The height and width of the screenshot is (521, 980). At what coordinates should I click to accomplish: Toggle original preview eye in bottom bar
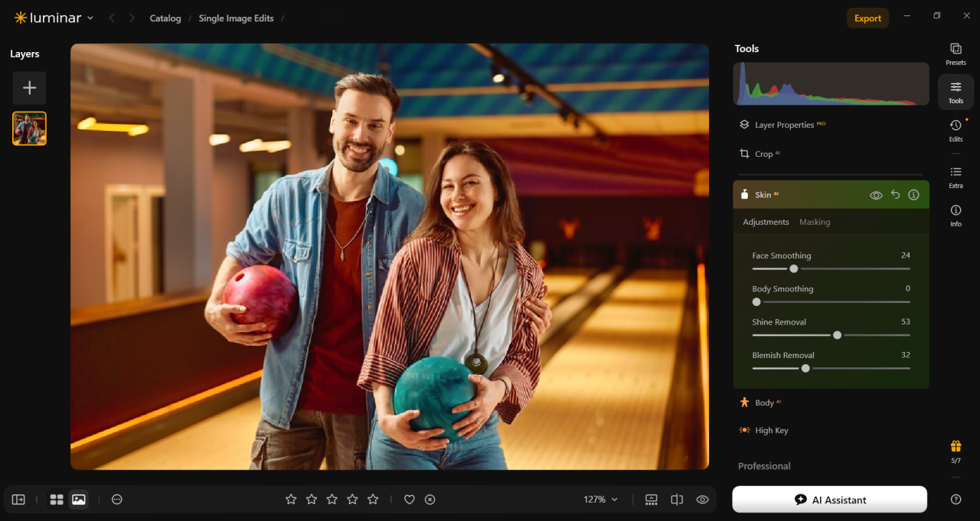pos(702,500)
